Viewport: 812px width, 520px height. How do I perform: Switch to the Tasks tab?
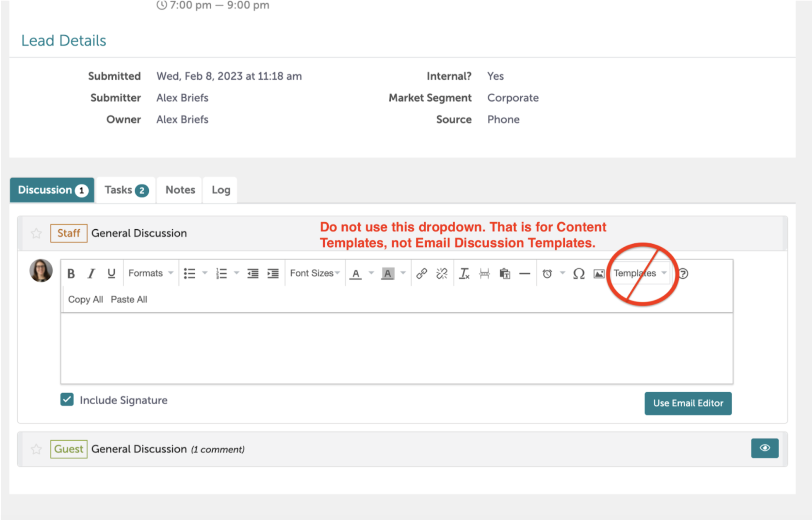(126, 190)
